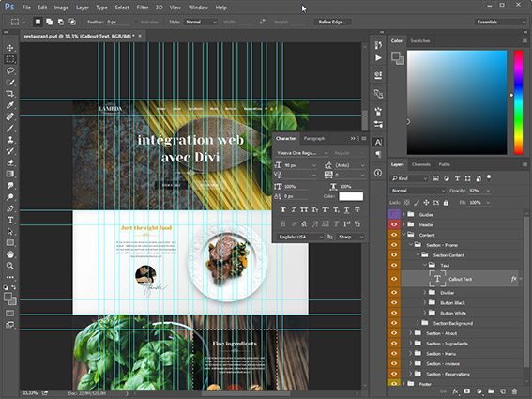Open the Style Normal dropdown in options bar
Screen dimensions: 532x399
(x=201, y=22)
